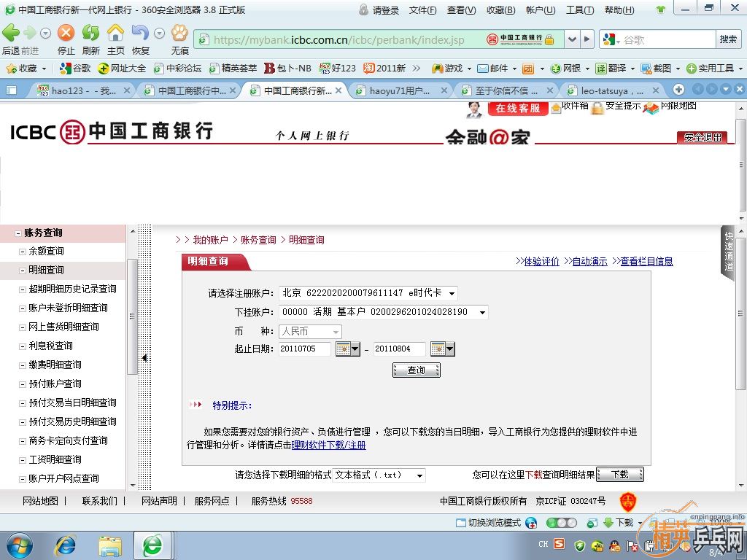Viewport: 747px width, 560px height.
Task: Expand the 下挂账户 account dropdown
Action: pyautogui.click(x=482, y=312)
